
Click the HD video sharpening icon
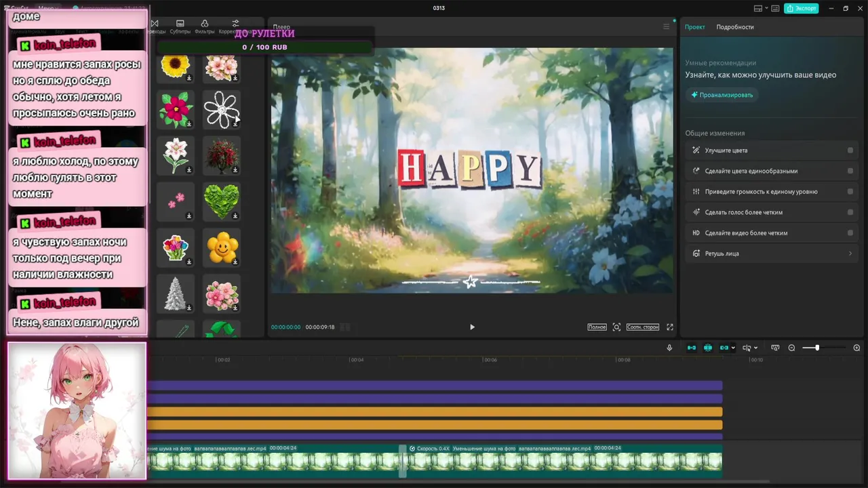pyautogui.click(x=696, y=232)
